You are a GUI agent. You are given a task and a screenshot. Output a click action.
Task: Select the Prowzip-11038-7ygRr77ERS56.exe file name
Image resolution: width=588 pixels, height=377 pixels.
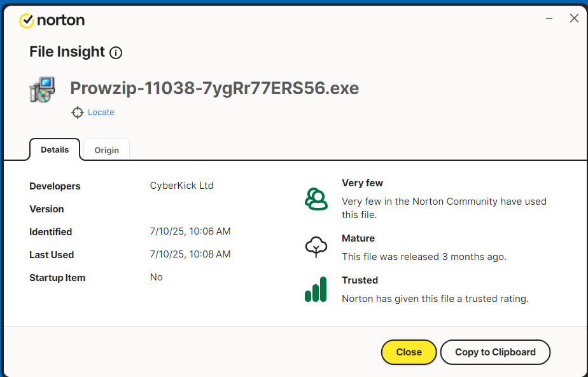pyautogui.click(x=214, y=88)
